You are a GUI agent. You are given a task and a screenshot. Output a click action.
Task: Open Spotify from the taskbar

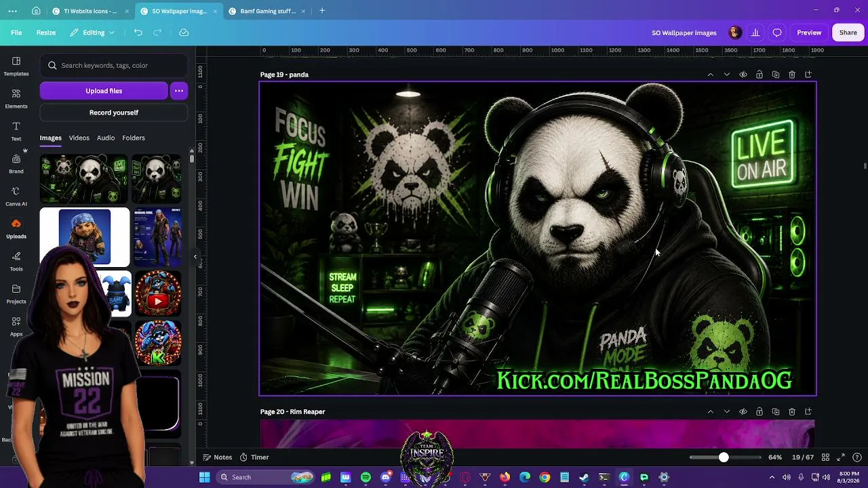366,477
